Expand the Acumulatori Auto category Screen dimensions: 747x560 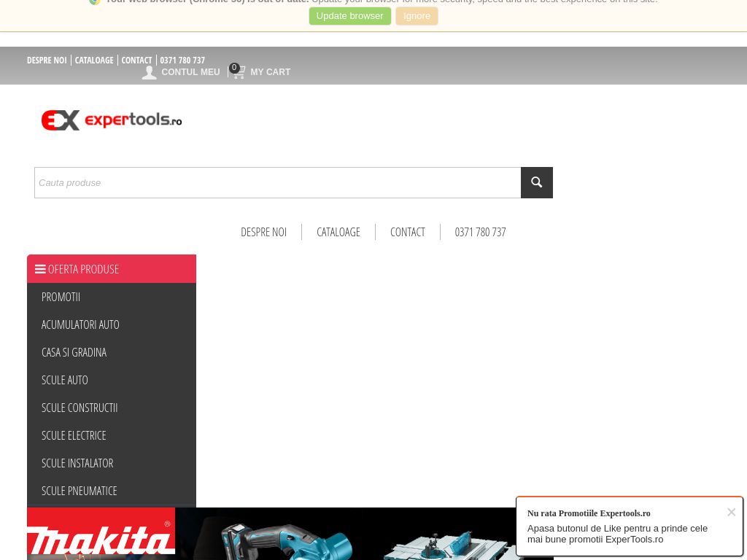click(x=80, y=324)
